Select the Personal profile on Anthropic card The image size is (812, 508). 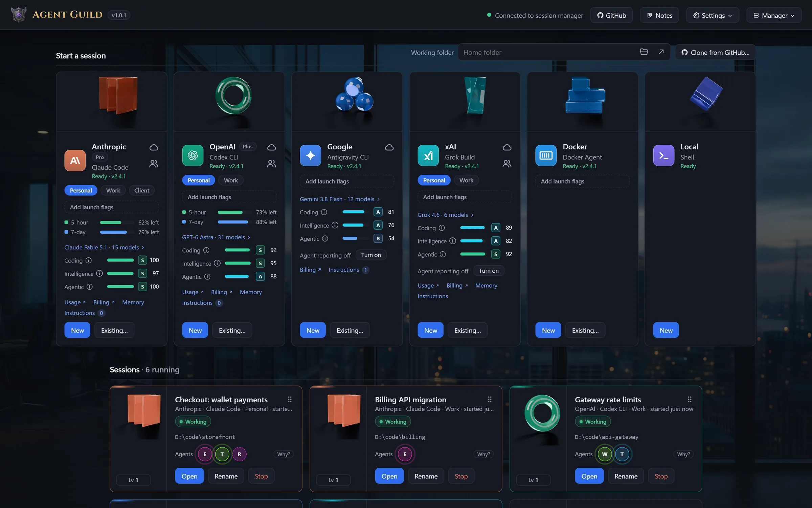[81, 190]
